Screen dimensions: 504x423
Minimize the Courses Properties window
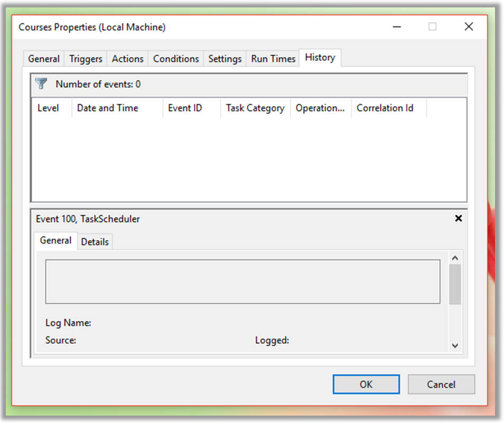(x=397, y=26)
